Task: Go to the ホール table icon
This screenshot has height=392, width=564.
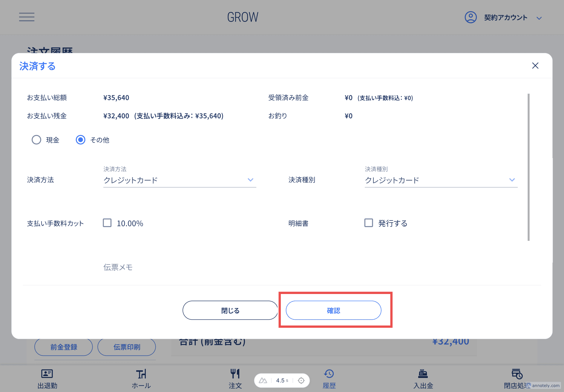Action: coord(141,374)
